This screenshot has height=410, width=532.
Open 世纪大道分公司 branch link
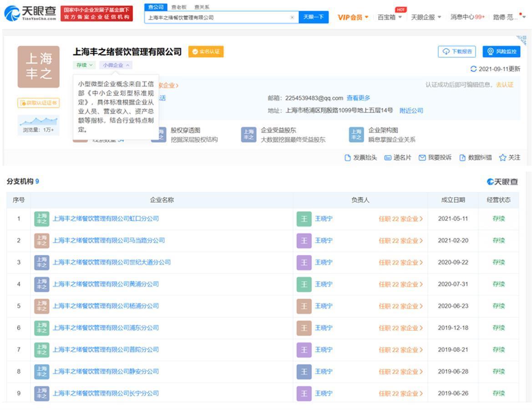click(x=111, y=262)
